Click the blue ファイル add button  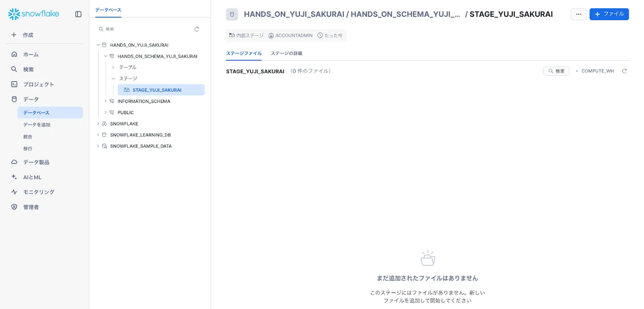pyautogui.click(x=609, y=14)
